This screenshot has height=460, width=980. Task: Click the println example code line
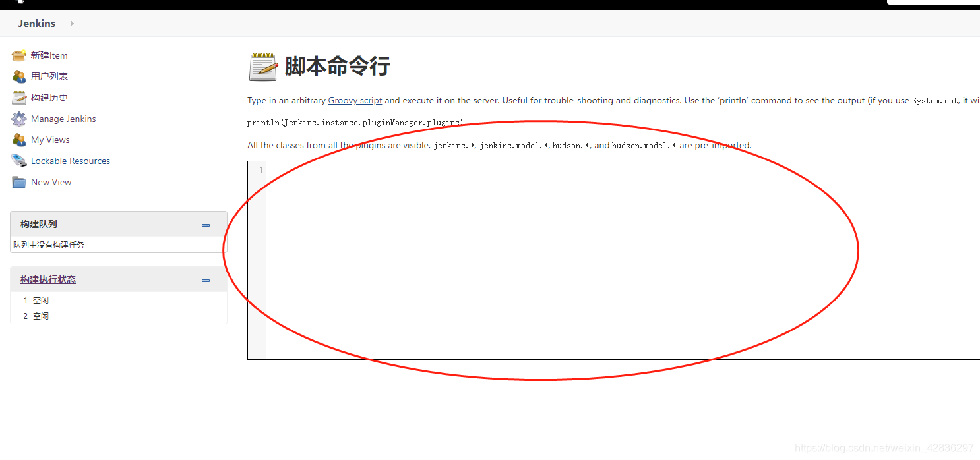click(355, 123)
